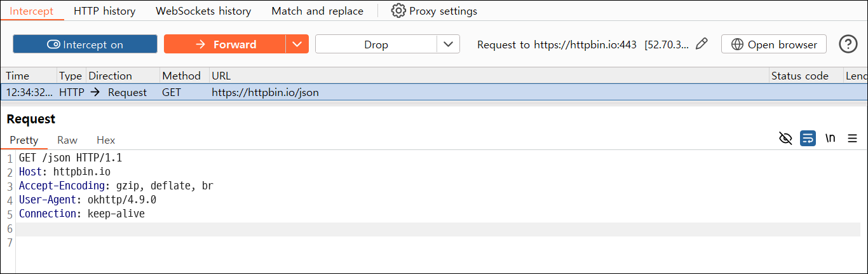
Task: Toggle line wrap icon in request editor
Action: tap(808, 138)
